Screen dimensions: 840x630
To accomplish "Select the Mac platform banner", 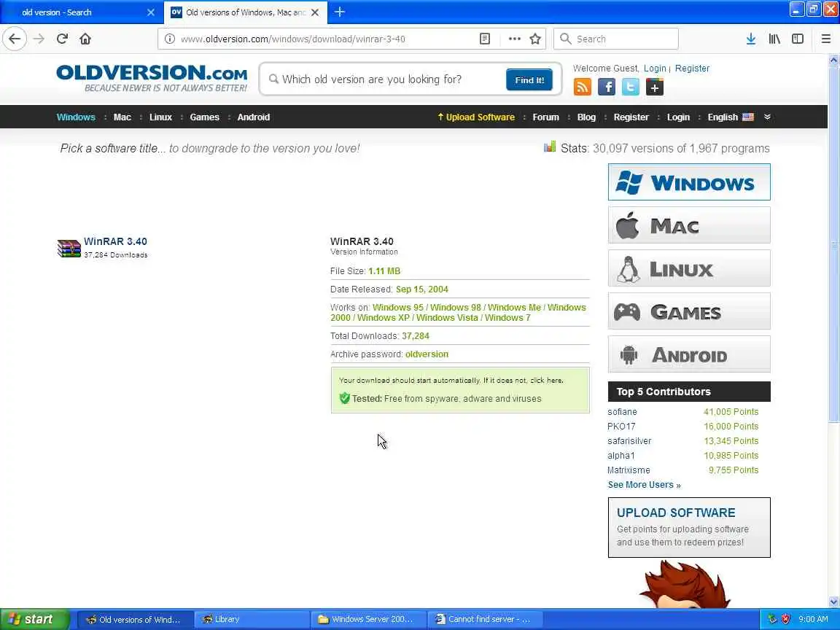I will click(689, 225).
